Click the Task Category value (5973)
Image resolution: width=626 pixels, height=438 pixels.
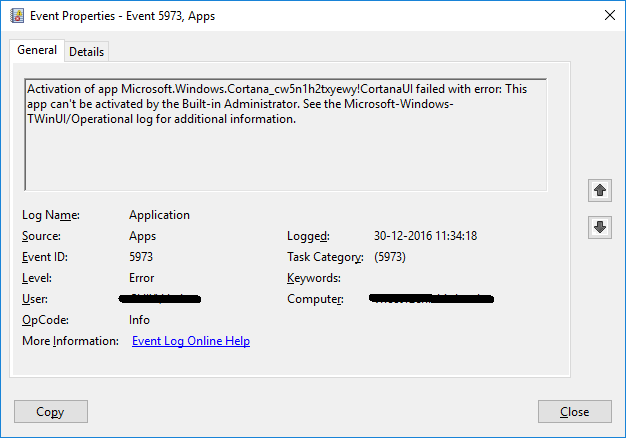click(x=390, y=257)
